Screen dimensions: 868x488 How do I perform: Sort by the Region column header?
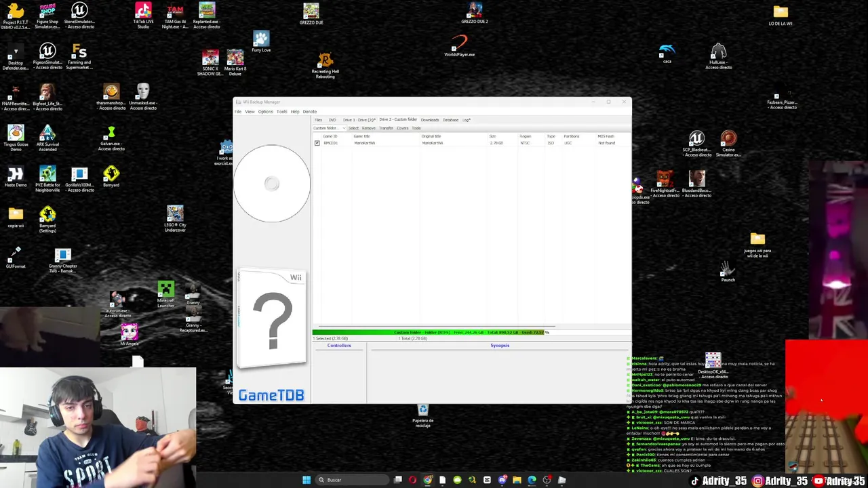(x=526, y=136)
